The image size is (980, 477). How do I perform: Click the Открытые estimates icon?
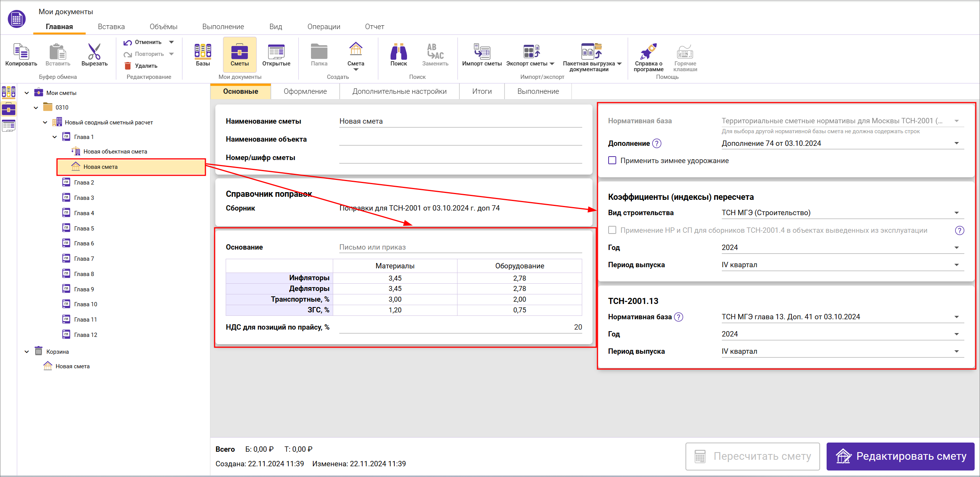point(276,52)
